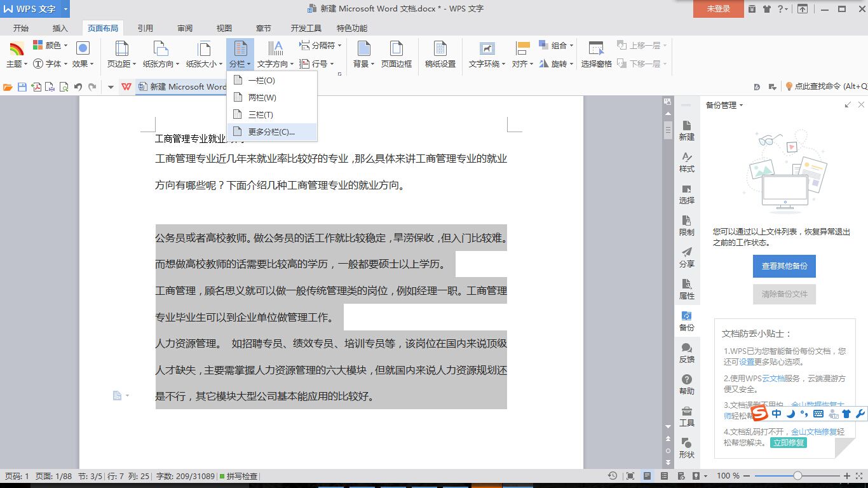Redo with the quick toolbar arrow

click(x=92, y=87)
